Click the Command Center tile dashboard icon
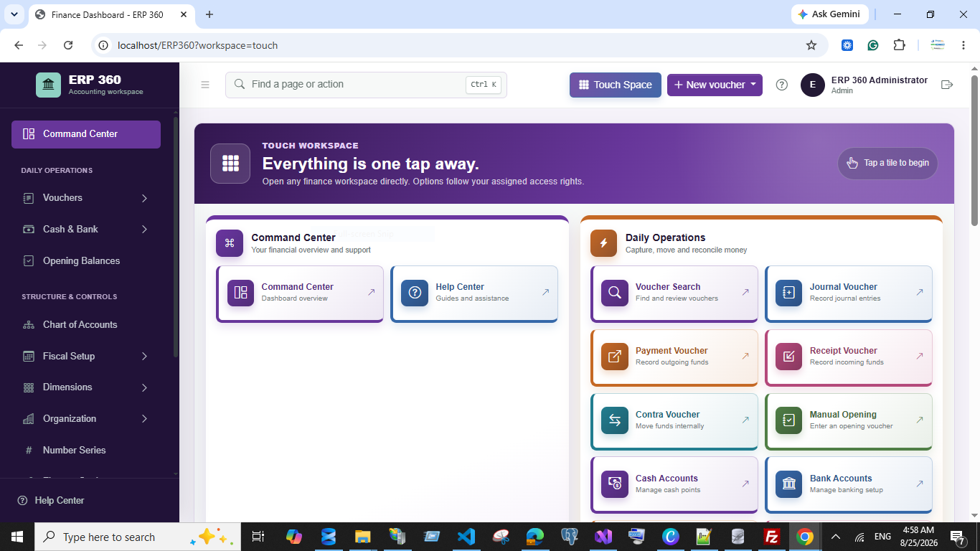 pos(241,293)
